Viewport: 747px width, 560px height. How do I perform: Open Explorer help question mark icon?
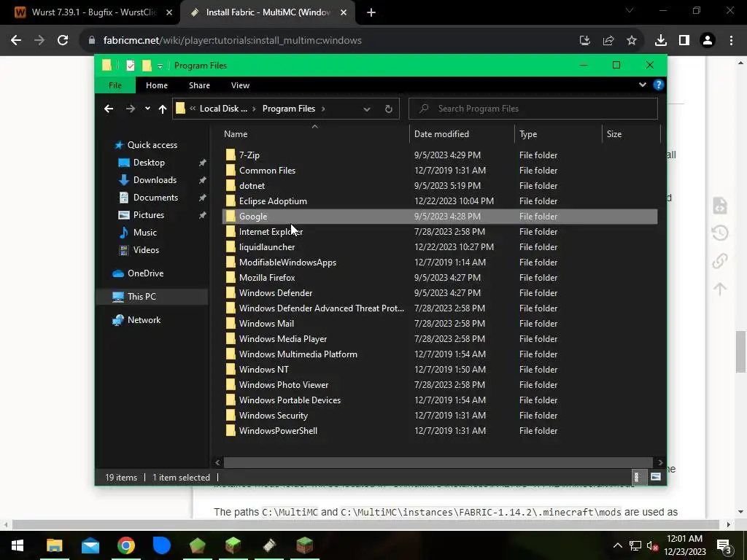(659, 85)
